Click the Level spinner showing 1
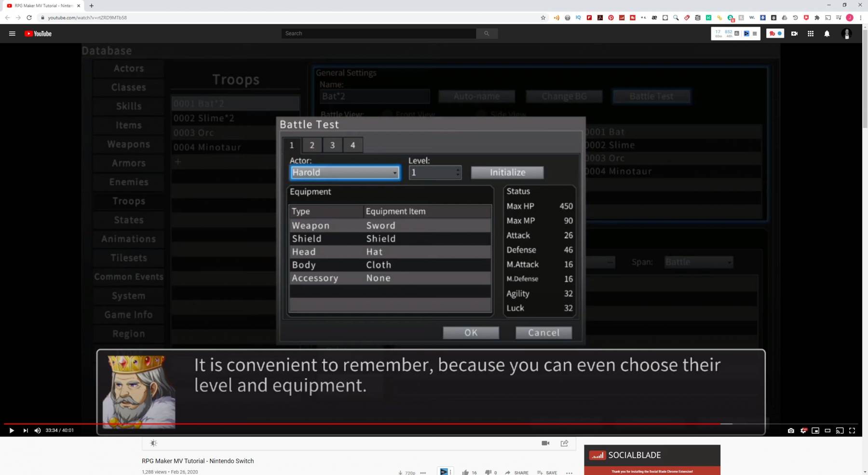The image size is (868, 475). coord(435,172)
